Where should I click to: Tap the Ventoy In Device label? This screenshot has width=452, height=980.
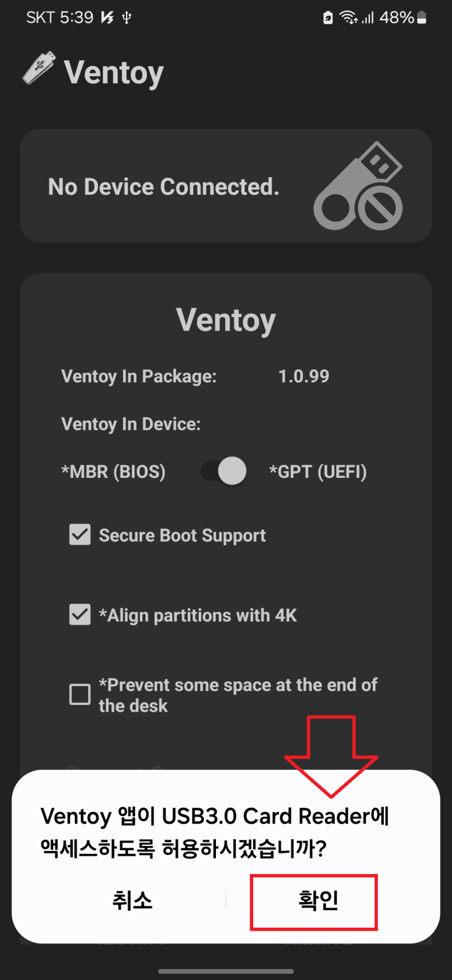pyautogui.click(x=131, y=424)
